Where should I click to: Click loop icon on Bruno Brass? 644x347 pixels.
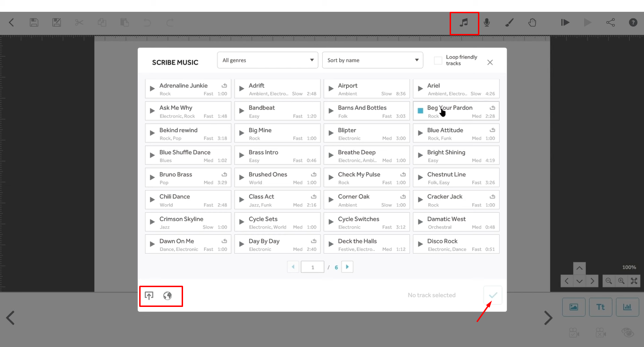[225, 174]
